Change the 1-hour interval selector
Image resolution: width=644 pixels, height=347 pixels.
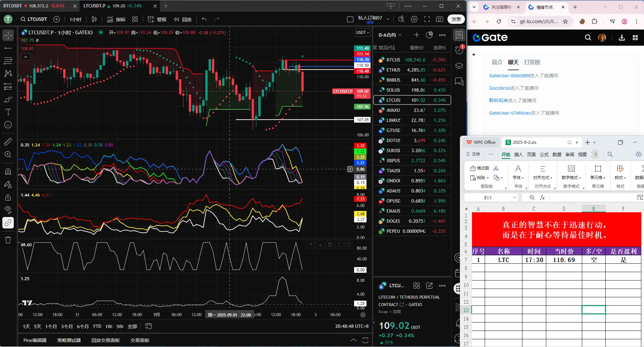click(x=76, y=19)
